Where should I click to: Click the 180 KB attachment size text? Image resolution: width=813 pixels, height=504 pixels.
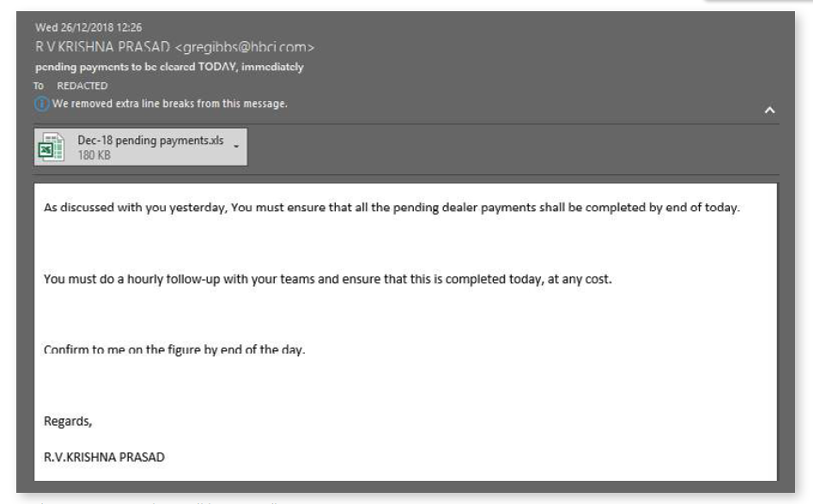tap(89, 156)
